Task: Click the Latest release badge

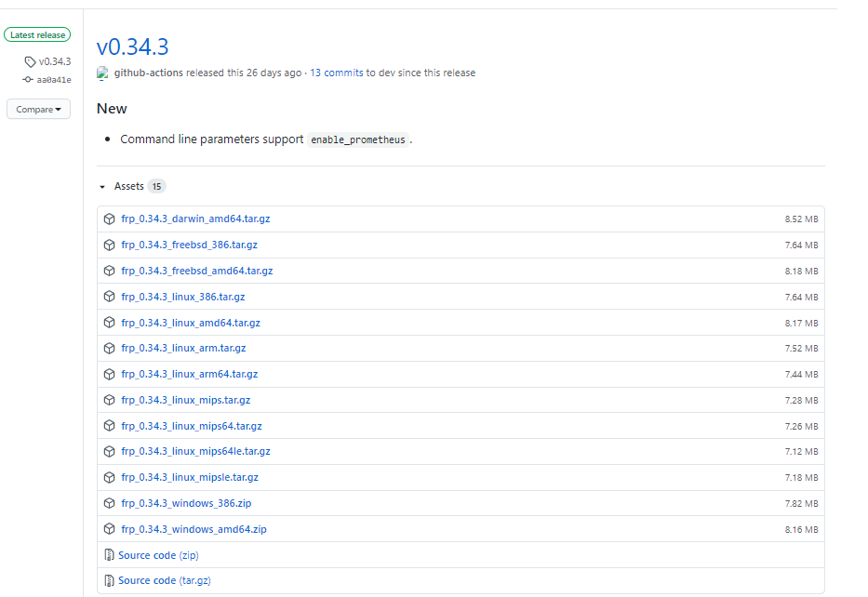Action: point(37,34)
